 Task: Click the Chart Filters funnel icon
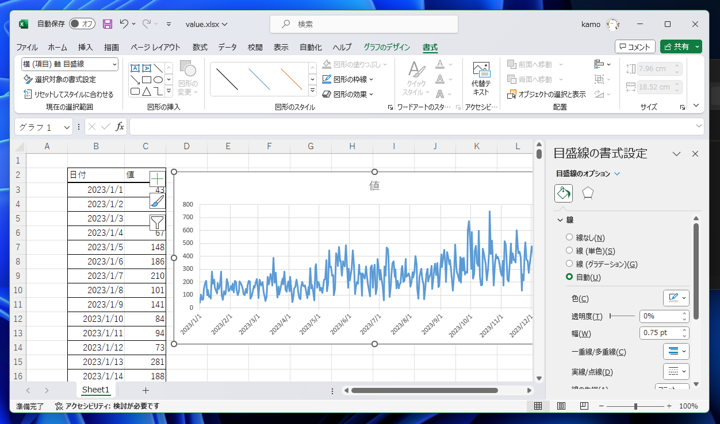(157, 222)
